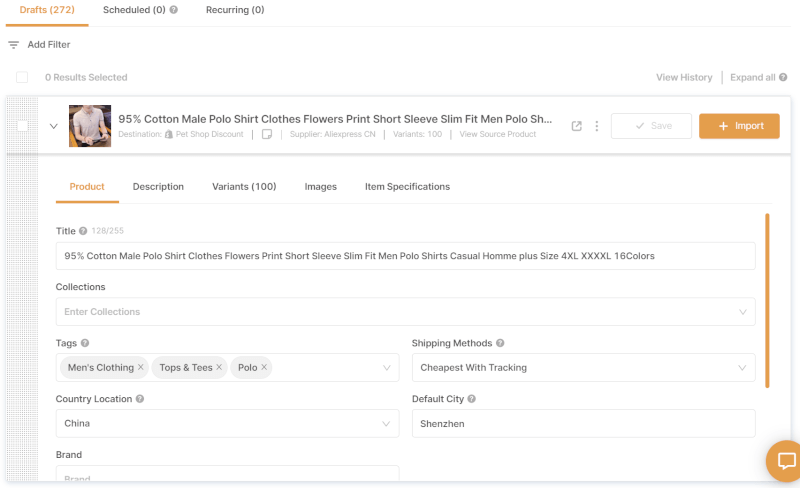800x488 pixels.
Task: Open the three-dot more options menu
Action: (x=596, y=126)
